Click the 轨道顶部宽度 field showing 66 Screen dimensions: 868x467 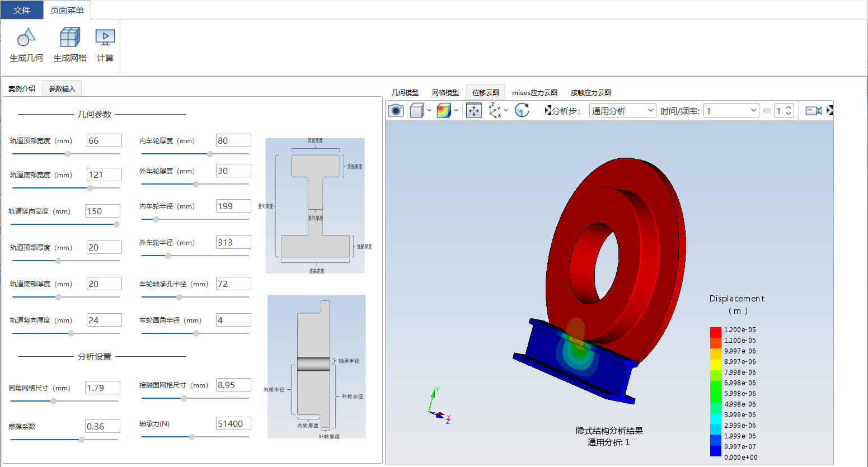[104, 141]
